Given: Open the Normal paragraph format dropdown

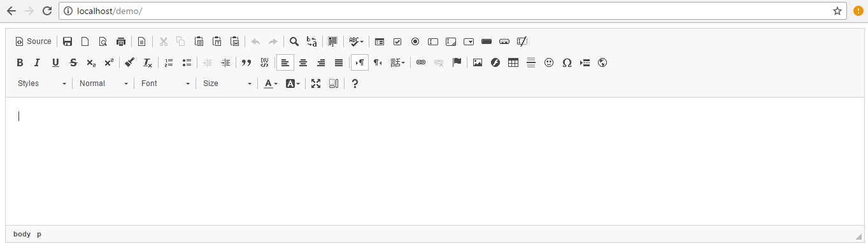Looking at the screenshot, I should pos(104,83).
